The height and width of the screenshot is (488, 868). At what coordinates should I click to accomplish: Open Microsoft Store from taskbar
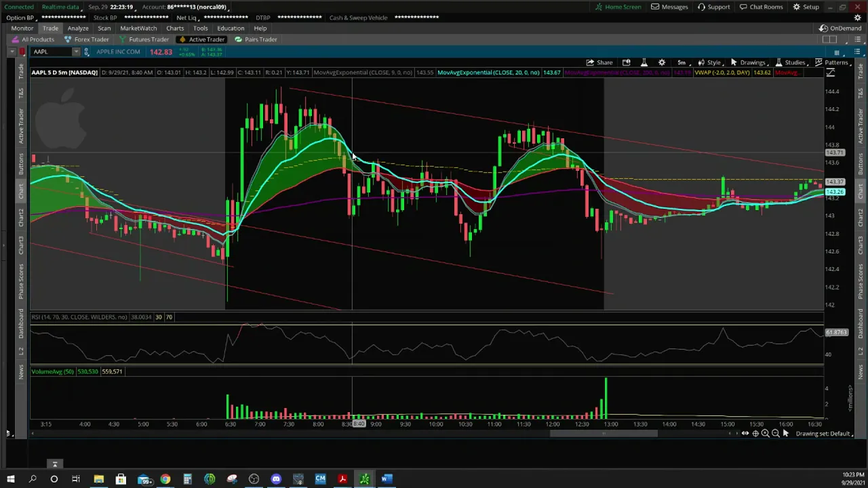(x=121, y=479)
